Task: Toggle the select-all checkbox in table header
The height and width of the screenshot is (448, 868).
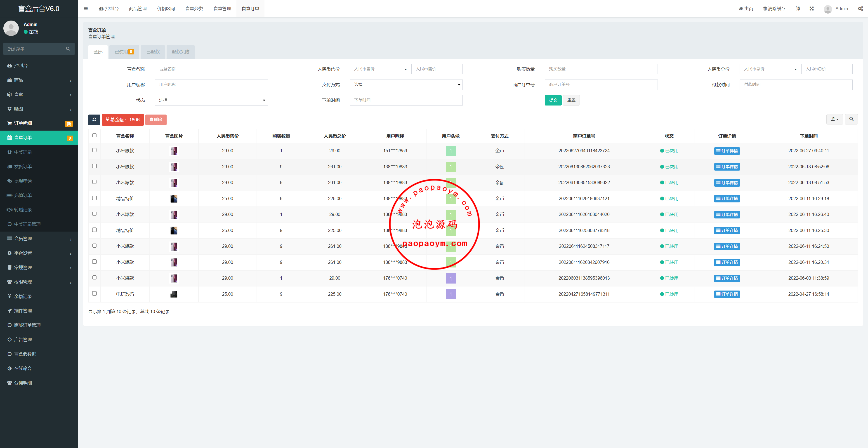Action: tap(94, 135)
